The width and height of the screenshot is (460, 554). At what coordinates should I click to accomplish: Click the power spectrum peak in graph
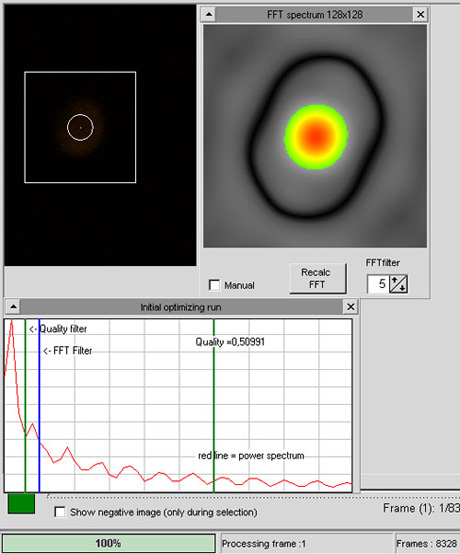coord(12,321)
